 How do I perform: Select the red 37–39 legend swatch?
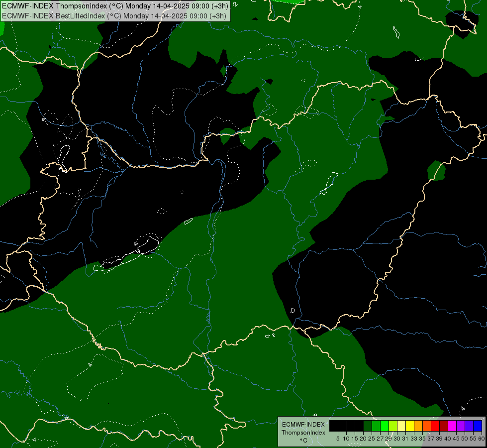(x=435, y=426)
